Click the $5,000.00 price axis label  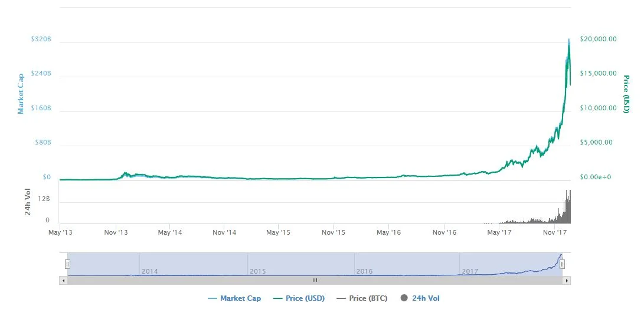coord(596,142)
